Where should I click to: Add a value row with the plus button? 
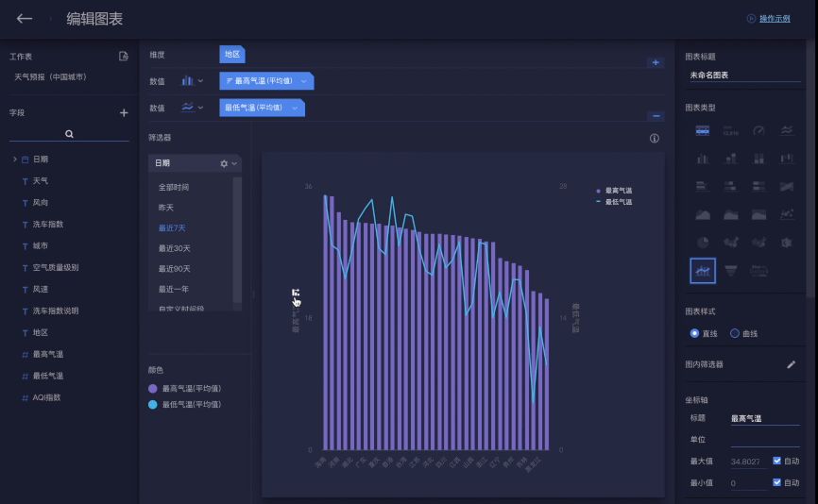(656, 62)
